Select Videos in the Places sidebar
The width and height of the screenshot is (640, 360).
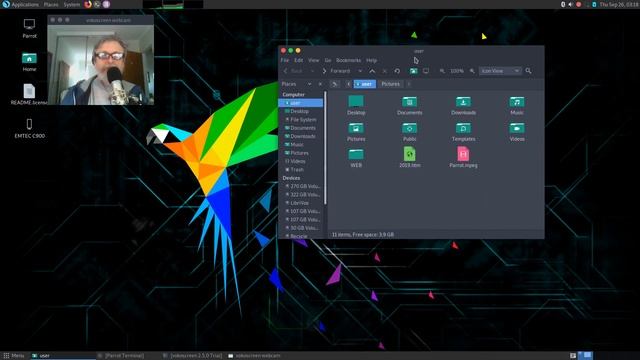pyautogui.click(x=301, y=161)
